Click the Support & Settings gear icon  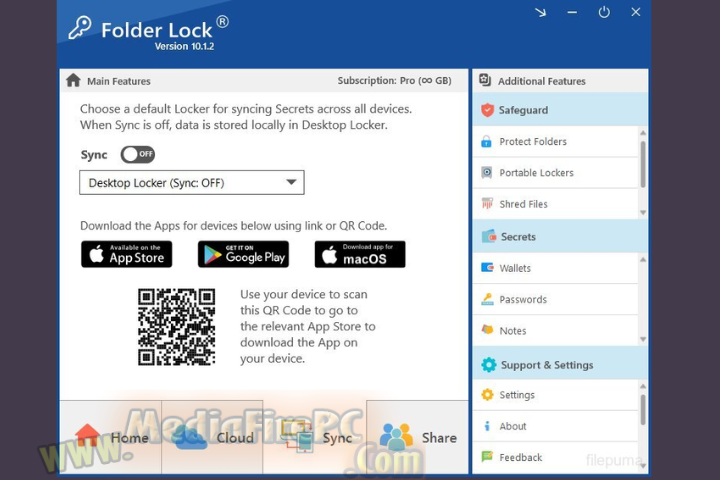(489, 365)
